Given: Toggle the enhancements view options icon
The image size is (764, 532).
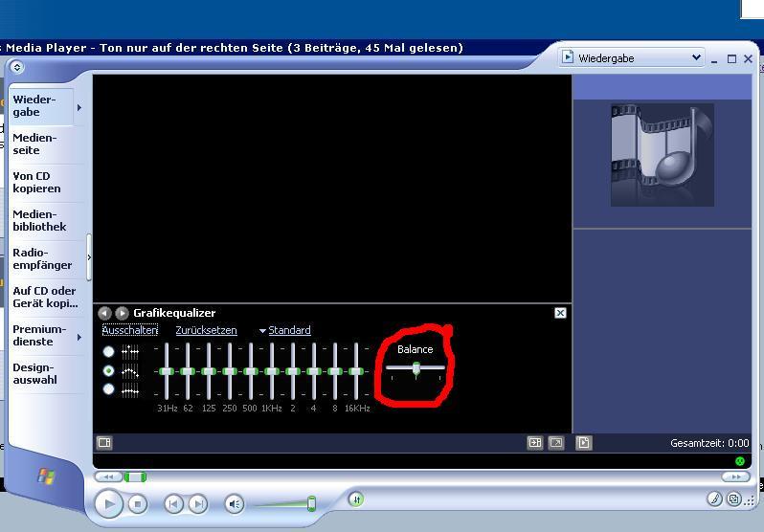Looking at the screenshot, I should 104,443.
